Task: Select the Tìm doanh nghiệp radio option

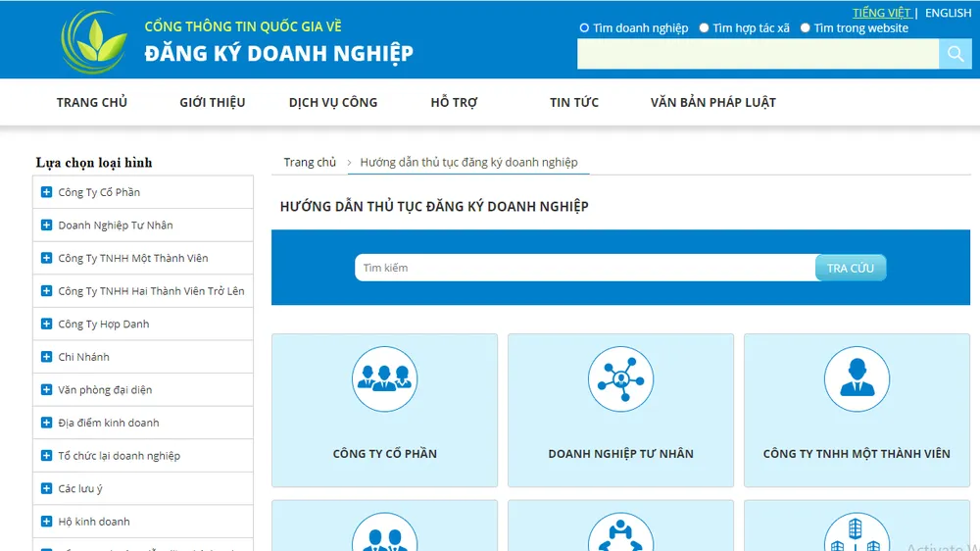Action: pos(584,27)
